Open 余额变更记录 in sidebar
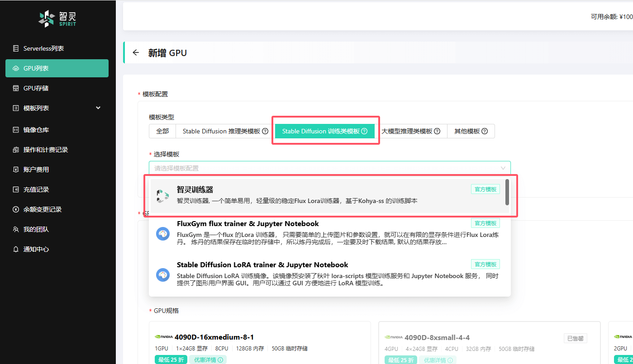This screenshot has height=364, width=633. tap(57, 209)
